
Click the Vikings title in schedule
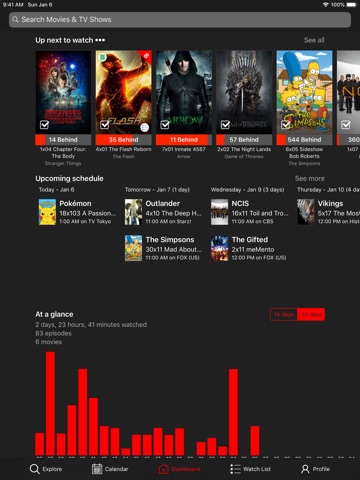[330, 204]
